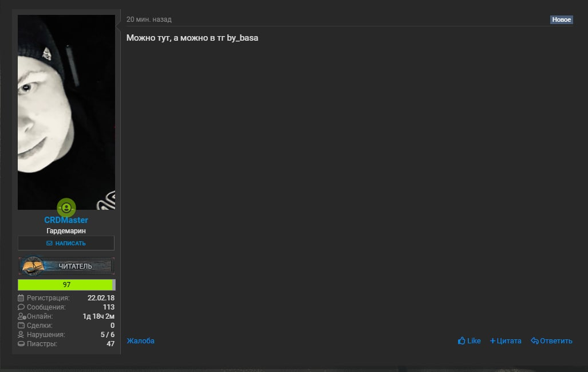Viewport: 588px width, 372px height.
Task: Click the Онлайн user icon
Action: (x=22, y=316)
